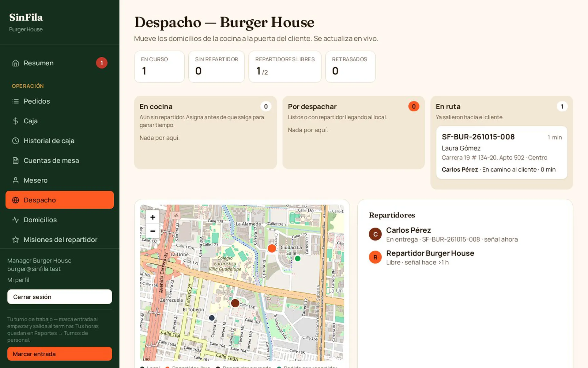This screenshot has width=588, height=368.
Task: Click the En ruta count badge
Action: point(562,106)
